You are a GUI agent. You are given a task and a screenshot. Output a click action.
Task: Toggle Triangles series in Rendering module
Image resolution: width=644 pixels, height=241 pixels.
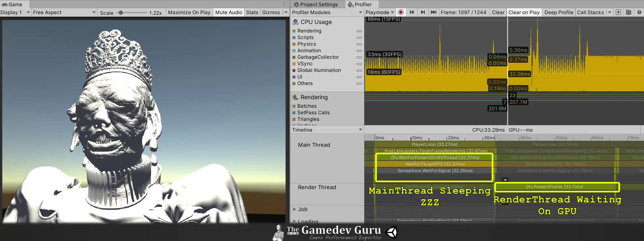point(294,119)
